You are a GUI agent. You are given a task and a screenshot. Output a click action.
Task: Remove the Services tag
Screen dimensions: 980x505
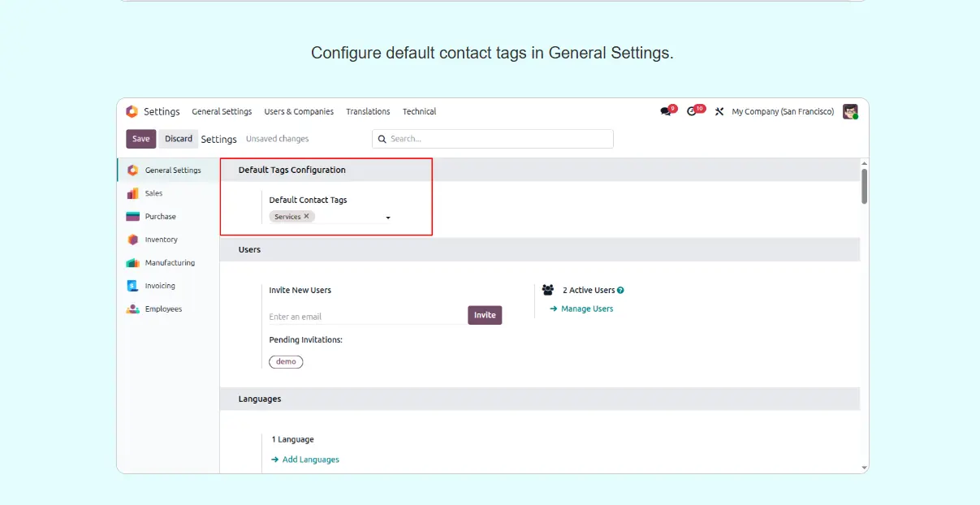pos(307,217)
